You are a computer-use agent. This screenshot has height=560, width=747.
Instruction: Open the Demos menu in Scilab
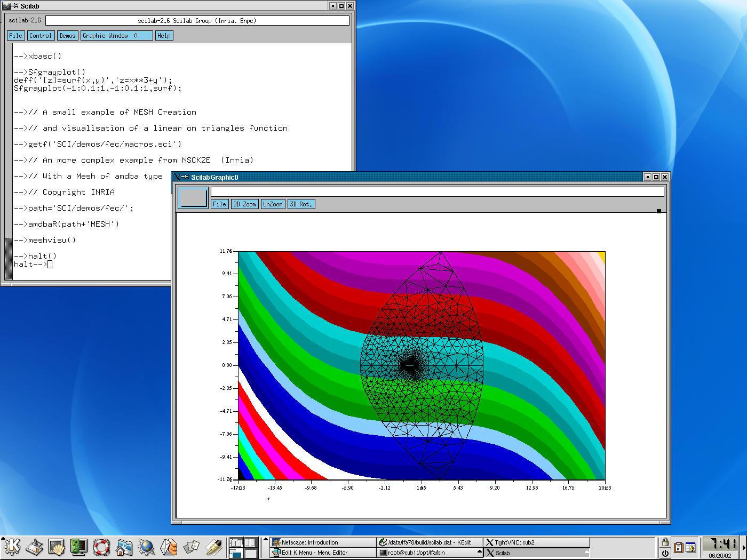pyautogui.click(x=67, y=36)
